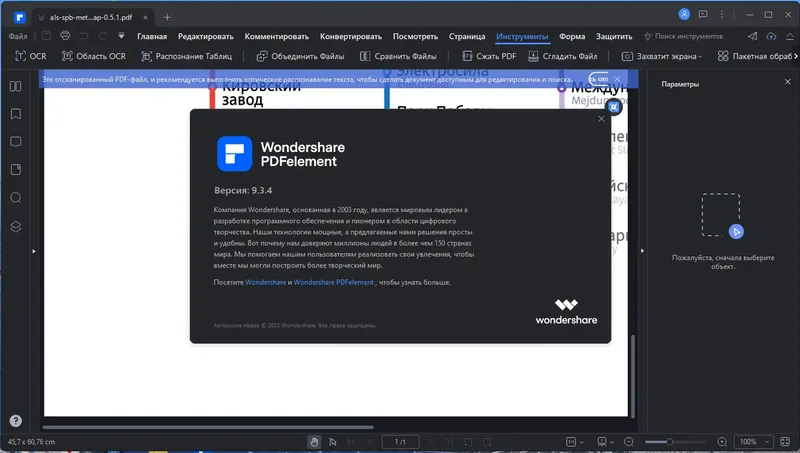Click the floating blue translate icon on document

[x=614, y=107]
